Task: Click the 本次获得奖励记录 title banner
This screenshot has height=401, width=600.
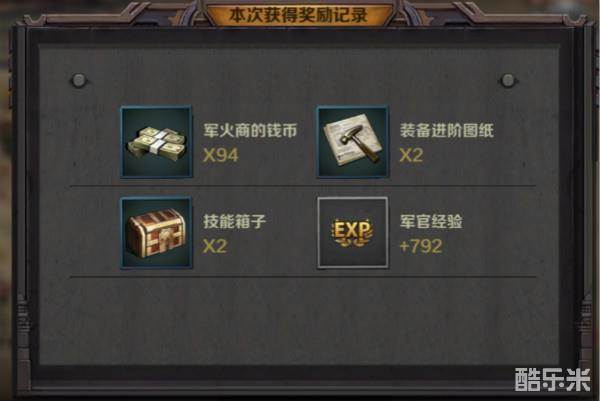Action: coord(298,15)
